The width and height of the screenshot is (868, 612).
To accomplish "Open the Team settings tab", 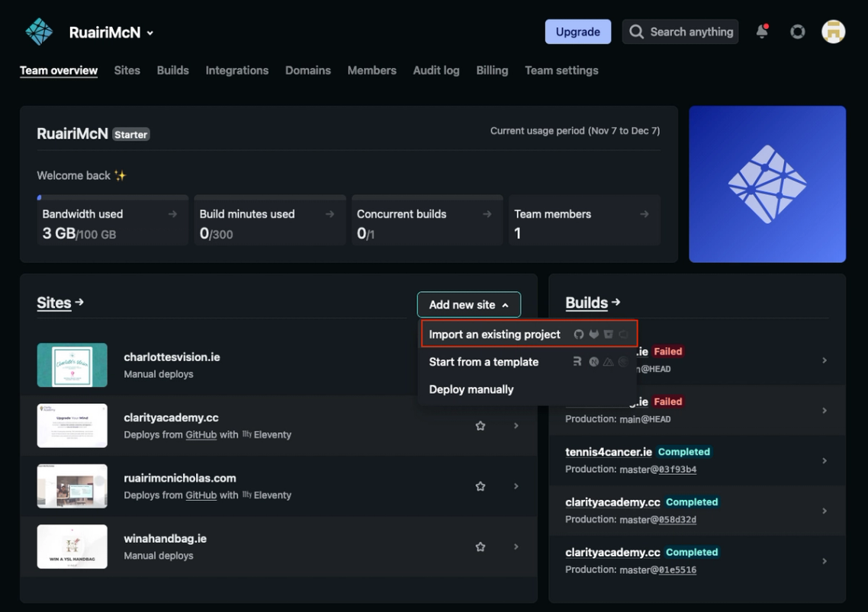I will [561, 70].
